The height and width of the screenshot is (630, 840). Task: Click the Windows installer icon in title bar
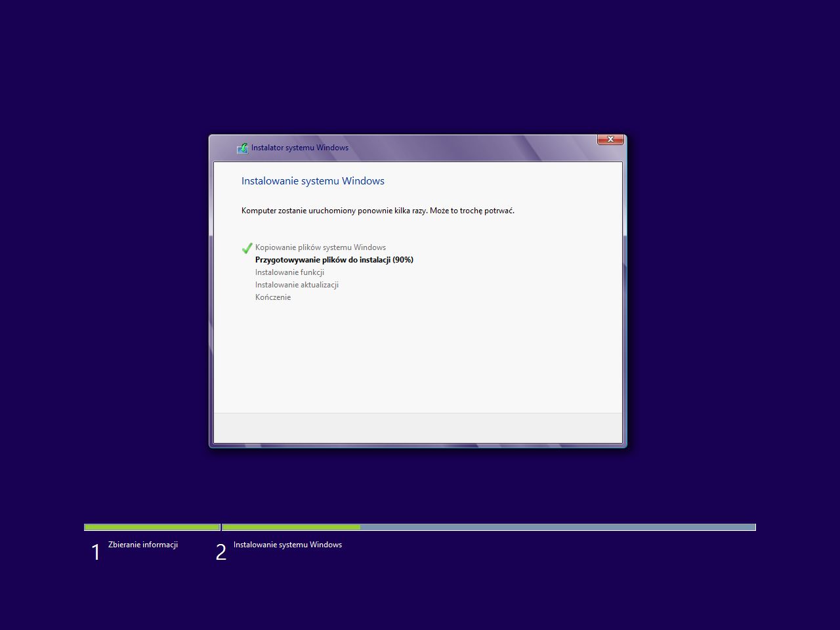[243, 148]
